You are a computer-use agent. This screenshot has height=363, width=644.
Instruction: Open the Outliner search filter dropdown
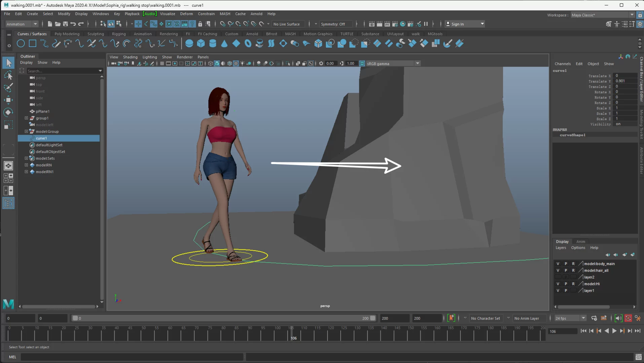[x=100, y=71]
